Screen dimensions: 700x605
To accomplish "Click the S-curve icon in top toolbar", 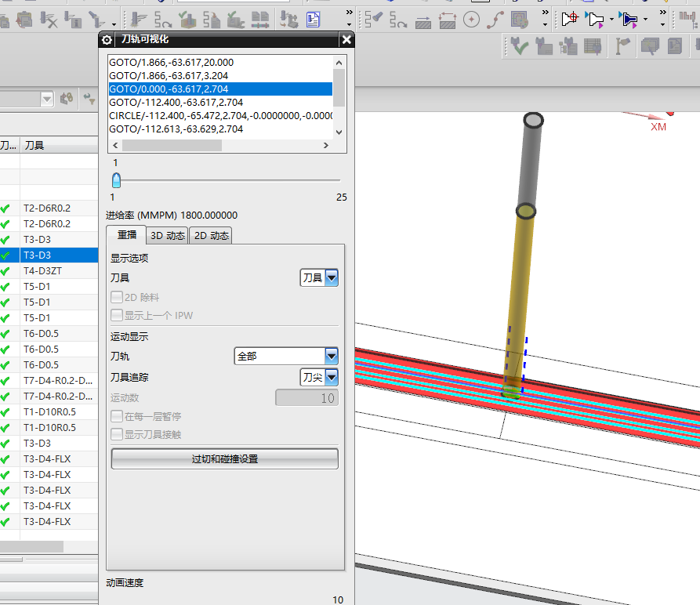I will (495, 20).
